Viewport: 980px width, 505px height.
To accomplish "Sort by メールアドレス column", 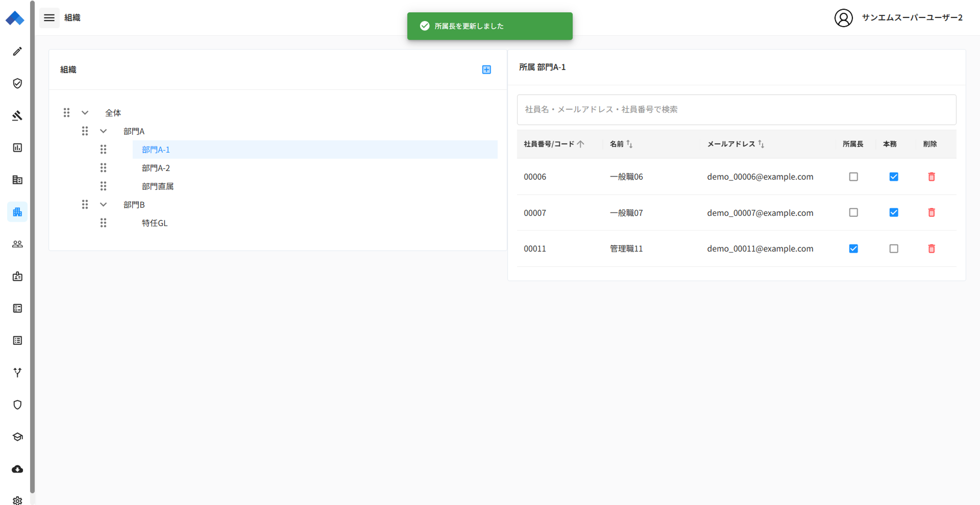I will (735, 144).
